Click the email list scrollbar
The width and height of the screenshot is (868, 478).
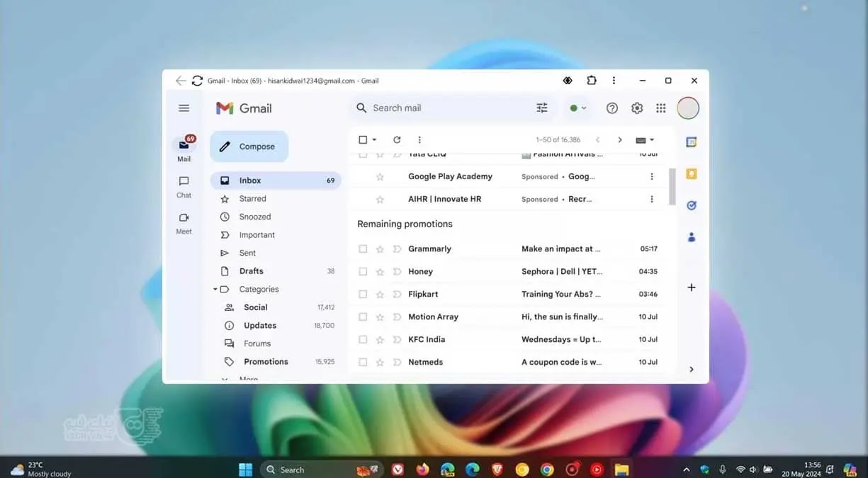pyautogui.click(x=672, y=186)
